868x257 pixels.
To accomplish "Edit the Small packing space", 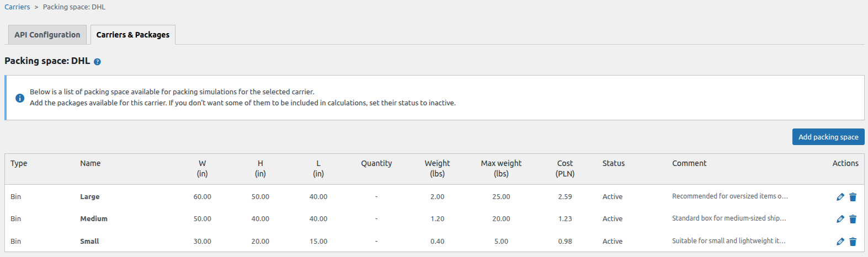I will [840, 242].
